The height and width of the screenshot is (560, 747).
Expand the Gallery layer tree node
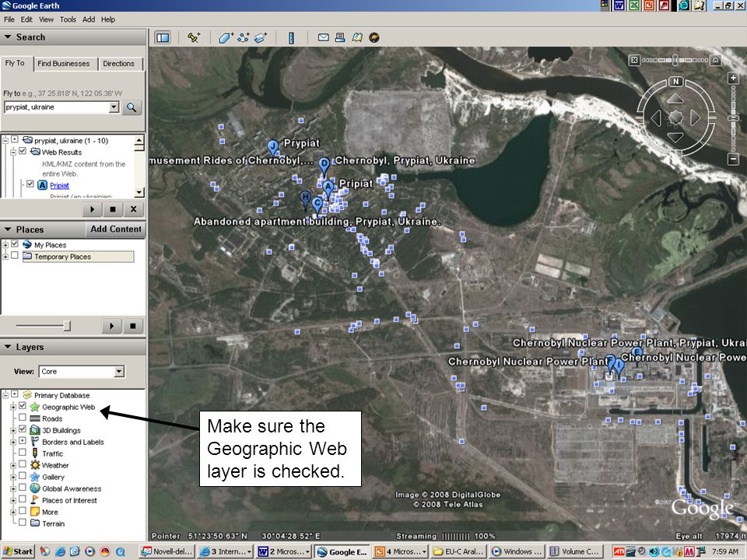(13, 477)
